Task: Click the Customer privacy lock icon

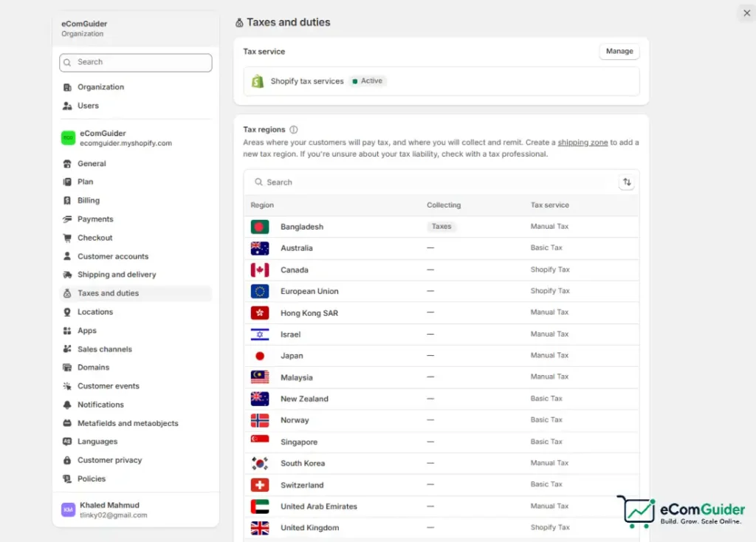Action: click(67, 461)
